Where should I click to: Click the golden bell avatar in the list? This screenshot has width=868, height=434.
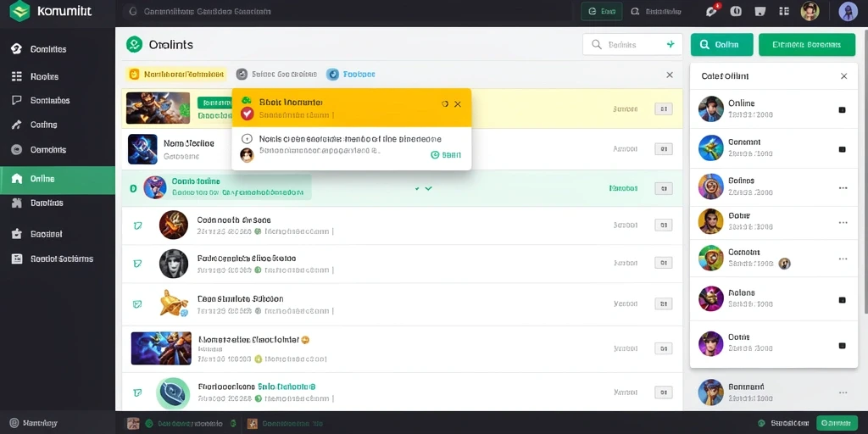174,303
